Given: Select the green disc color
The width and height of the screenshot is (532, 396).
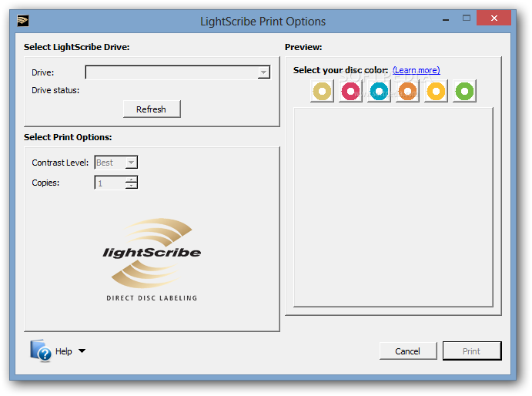Looking at the screenshot, I should pyautogui.click(x=464, y=91).
